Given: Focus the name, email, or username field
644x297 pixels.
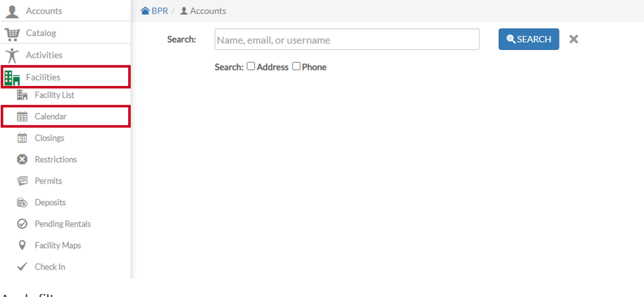Looking at the screenshot, I should pos(347,40).
